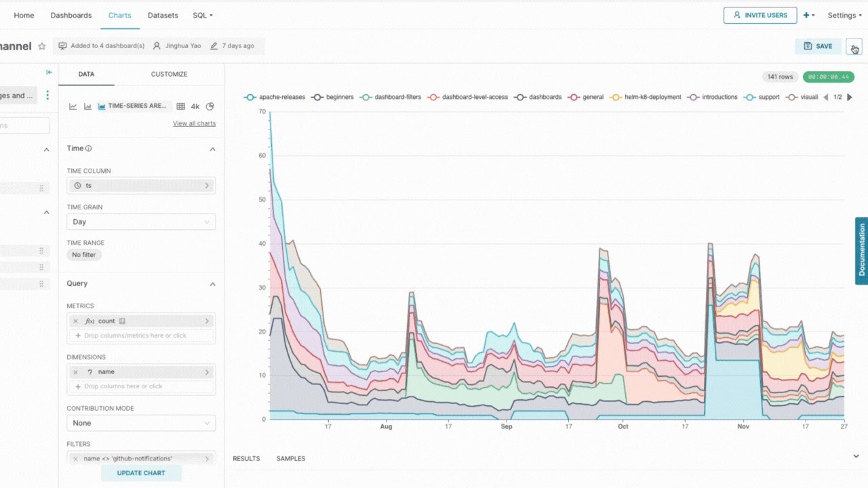This screenshot has width=868, height=488.
Task: Choose the pie chart type icon
Action: coord(210,106)
